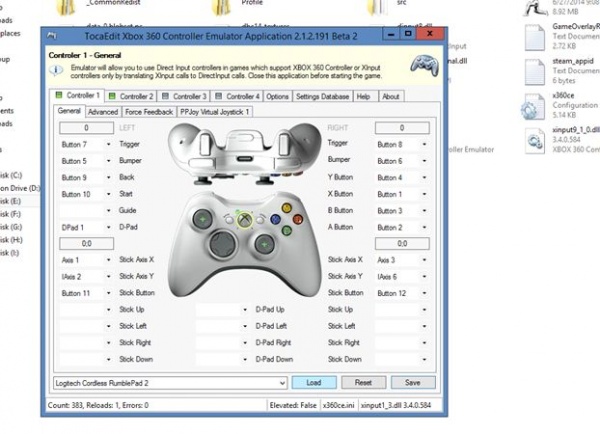Click the application icon in the title bar
Image resolution: width=600 pixels, height=434 pixels.
[x=52, y=36]
